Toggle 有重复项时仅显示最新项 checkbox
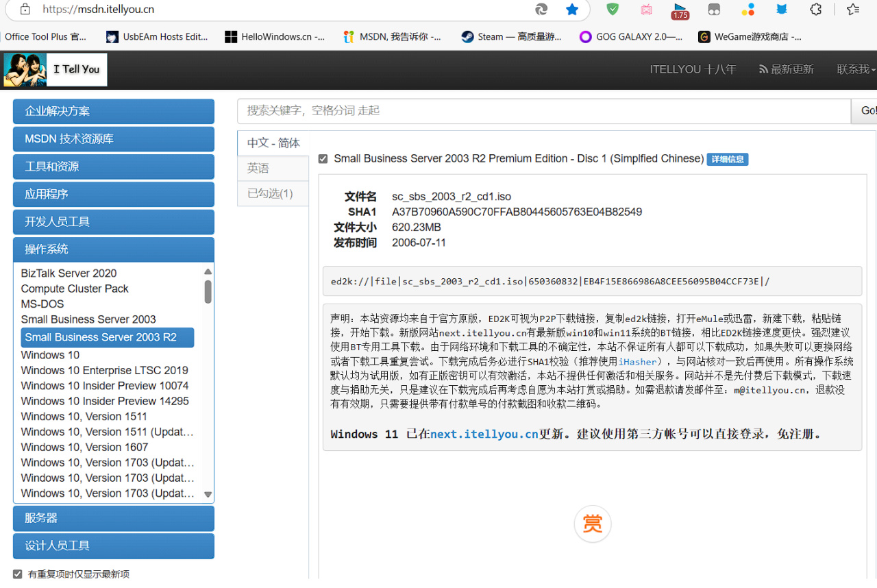 pyautogui.click(x=18, y=574)
